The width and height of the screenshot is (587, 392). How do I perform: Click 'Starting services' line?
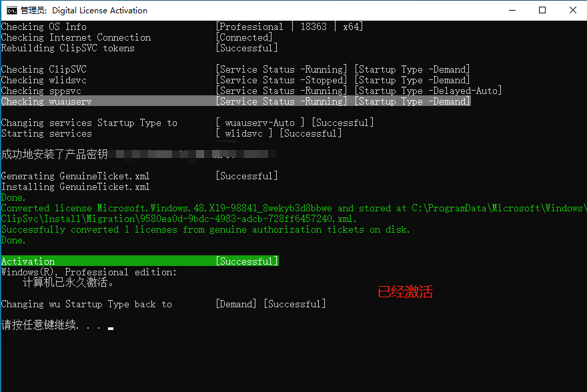point(47,133)
